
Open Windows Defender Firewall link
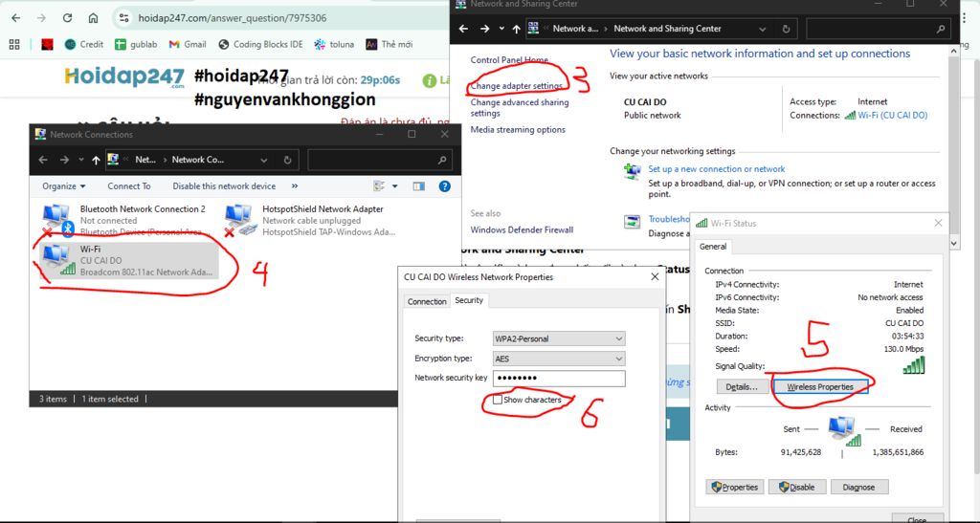click(x=522, y=229)
